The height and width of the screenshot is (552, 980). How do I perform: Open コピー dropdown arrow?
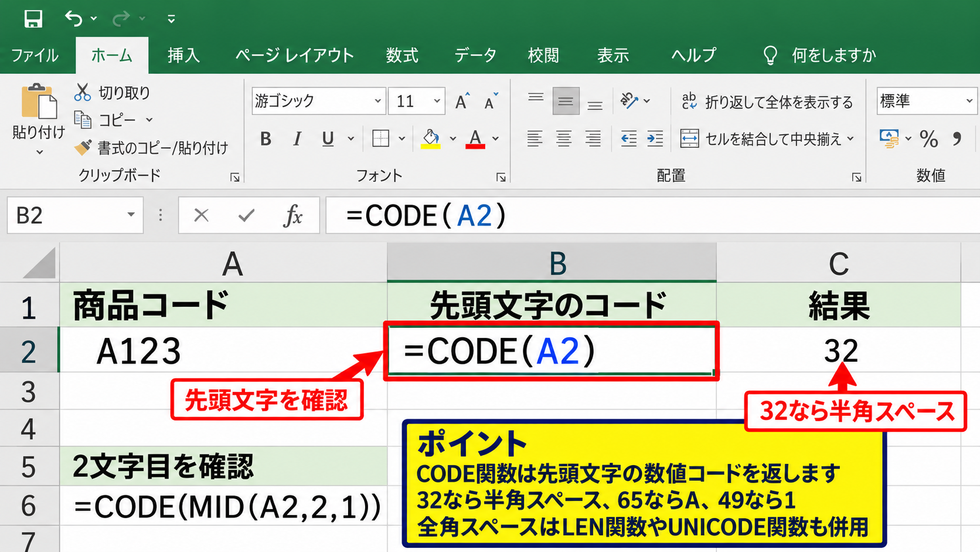click(149, 120)
